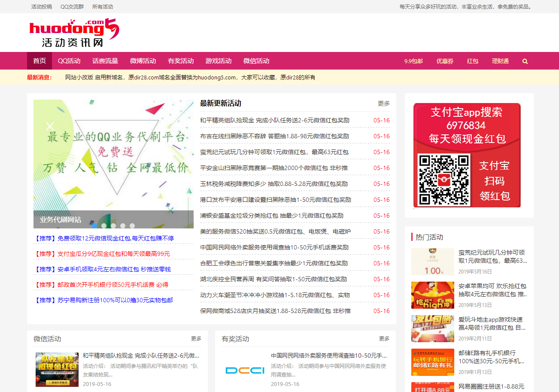Open the 9.9包邮 nav link

[413, 61]
